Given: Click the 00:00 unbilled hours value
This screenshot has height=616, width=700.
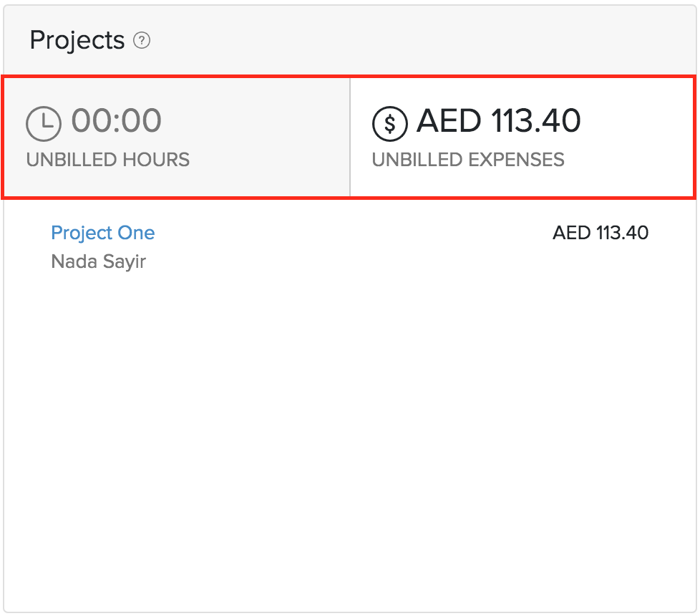Looking at the screenshot, I should (x=116, y=120).
